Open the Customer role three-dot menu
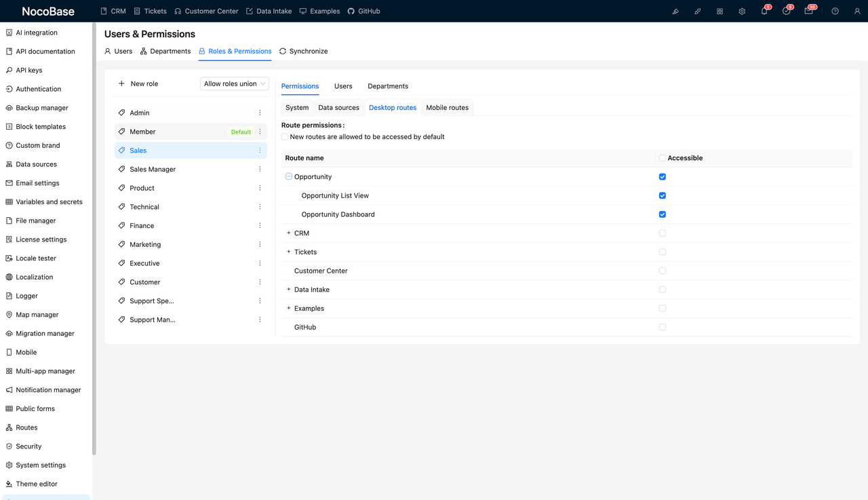868x500 pixels. 260,282
